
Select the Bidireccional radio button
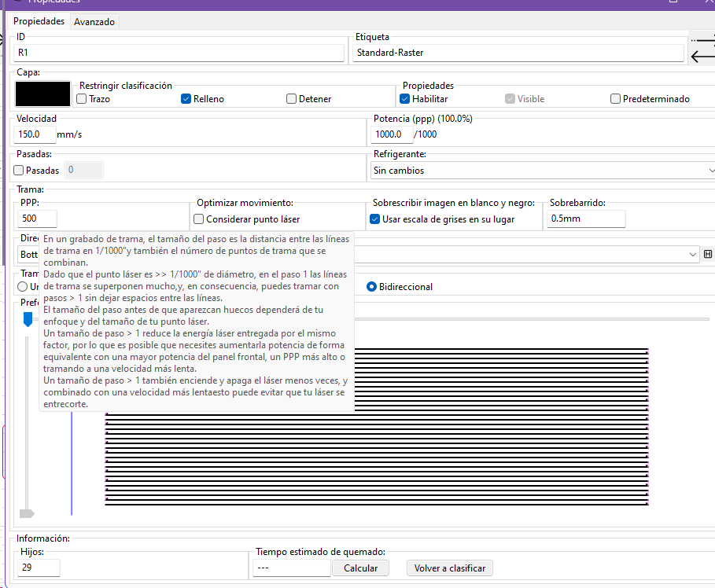[371, 287]
